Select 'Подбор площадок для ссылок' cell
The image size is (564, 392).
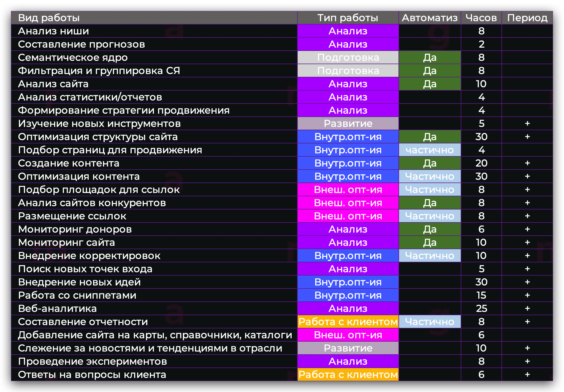(154, 190)
